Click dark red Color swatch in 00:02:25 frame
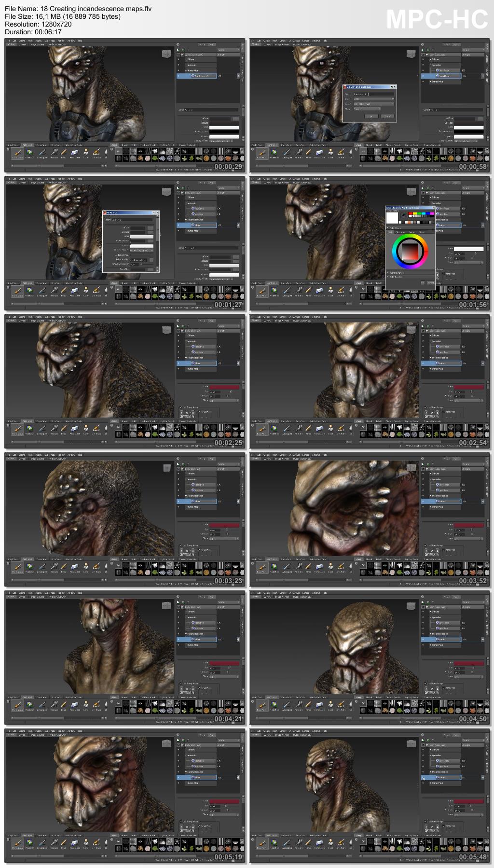The width and height of the screenshot is (494, 868). click(x=224, y=387)
